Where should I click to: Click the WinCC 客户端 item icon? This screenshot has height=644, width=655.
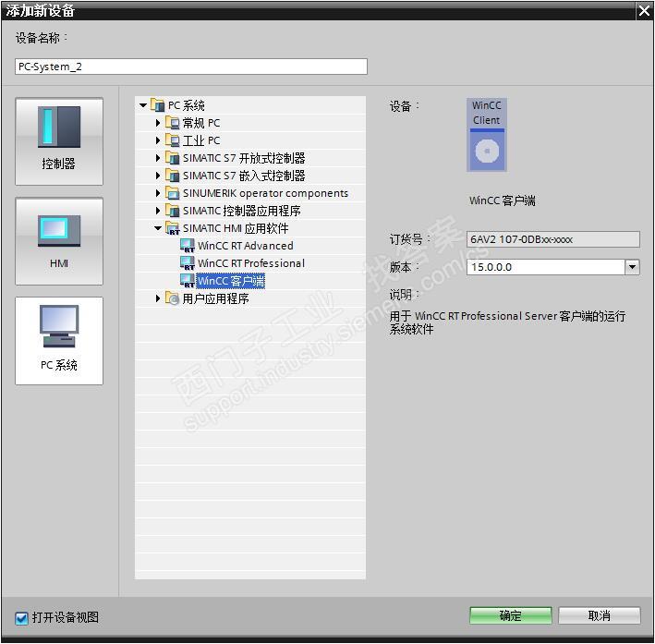188,281
